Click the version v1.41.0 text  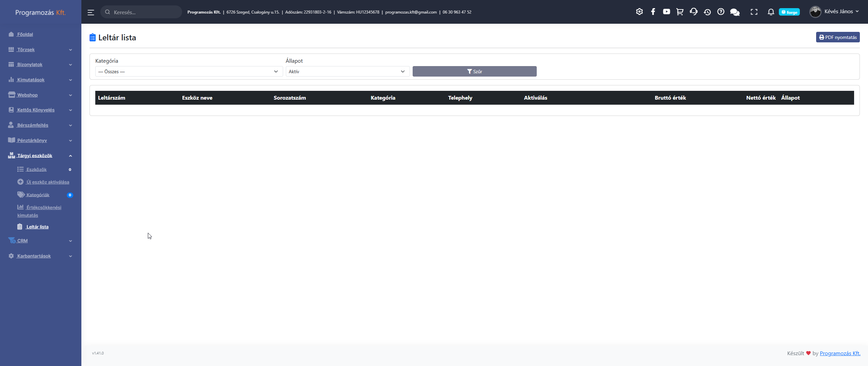98,353
